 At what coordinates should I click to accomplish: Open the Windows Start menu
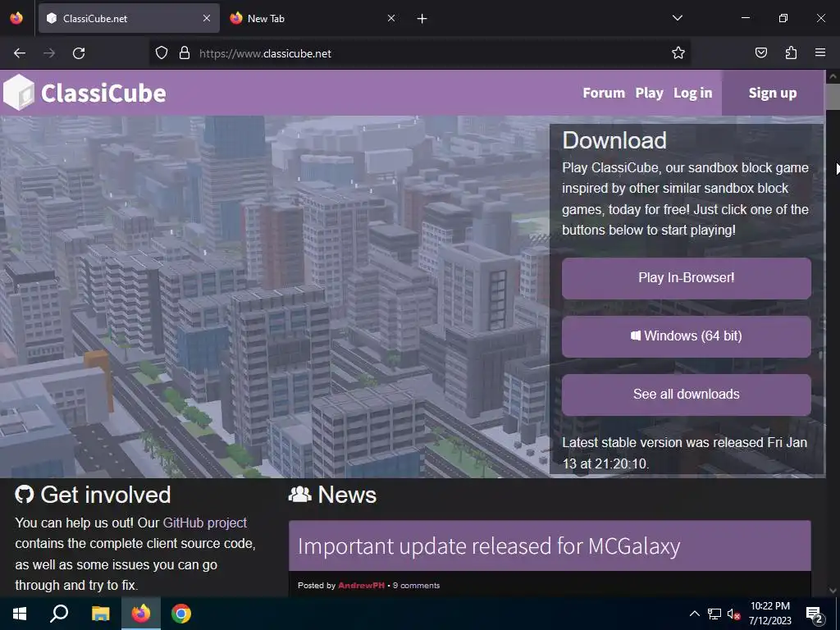click(x=20, y=614)
